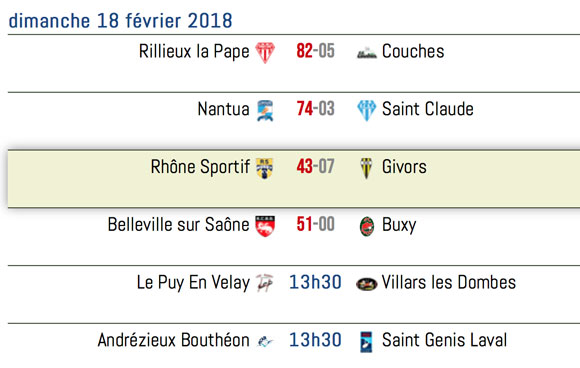
Task: Click the Buxy round green logo
Action: point(367,226)
